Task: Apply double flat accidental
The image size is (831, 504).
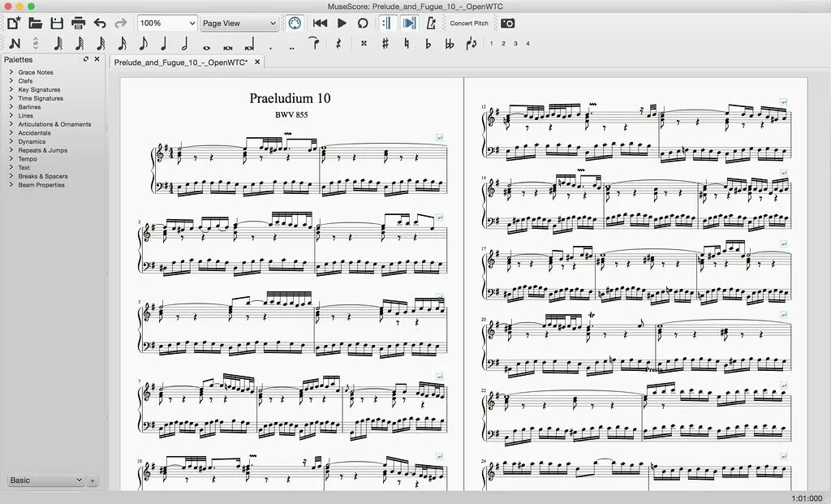Action: coord(450,44)
